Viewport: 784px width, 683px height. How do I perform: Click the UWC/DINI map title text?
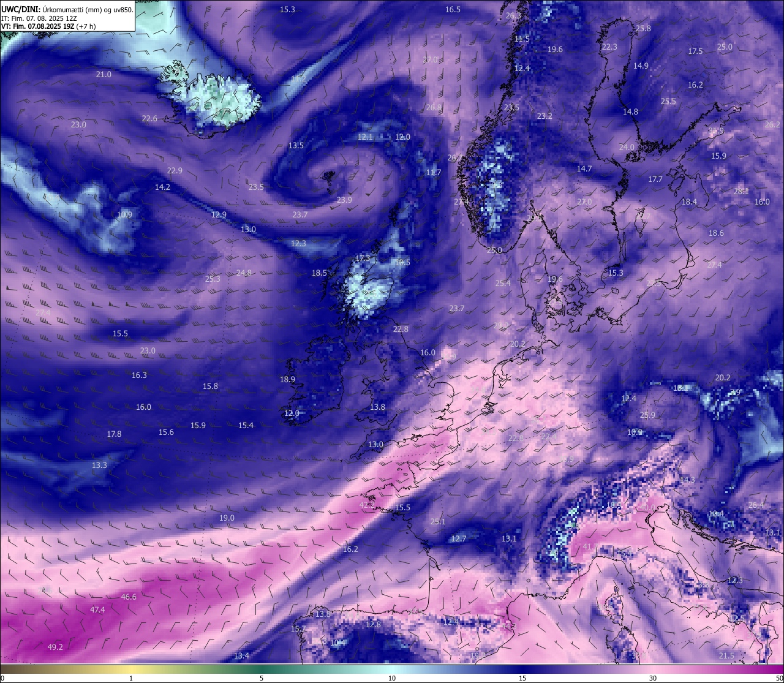pyautogui.click(x=67, y=9)
